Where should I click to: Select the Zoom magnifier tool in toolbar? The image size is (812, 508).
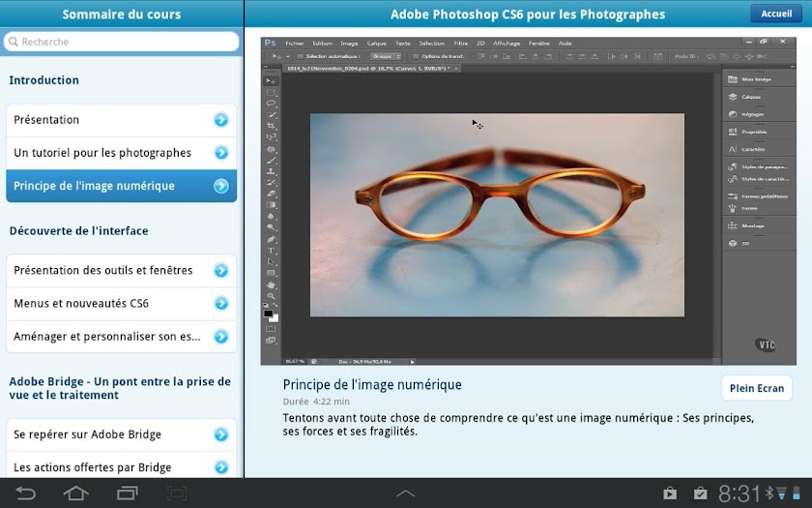[271, 296]
